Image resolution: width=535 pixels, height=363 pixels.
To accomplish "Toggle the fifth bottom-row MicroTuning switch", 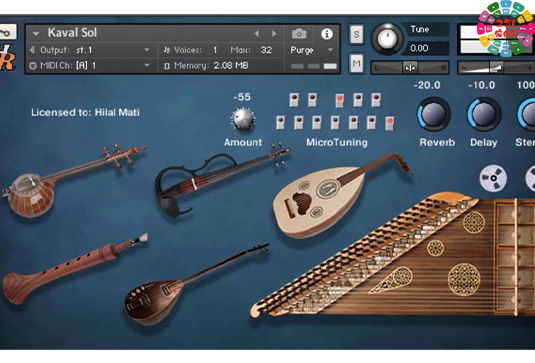I will (353, 122).
